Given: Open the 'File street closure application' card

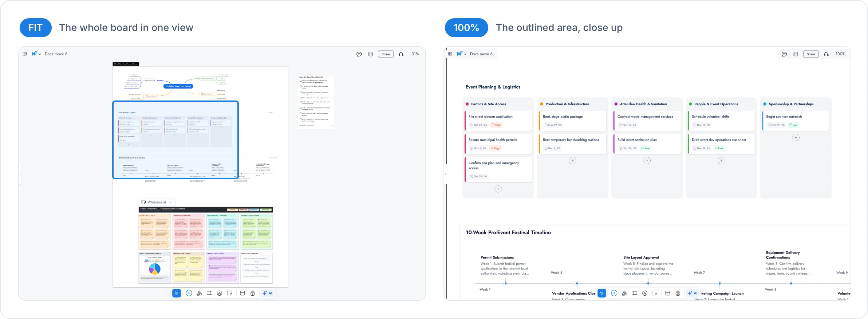Looking at the screenshot, I should [x=498, y=121].
